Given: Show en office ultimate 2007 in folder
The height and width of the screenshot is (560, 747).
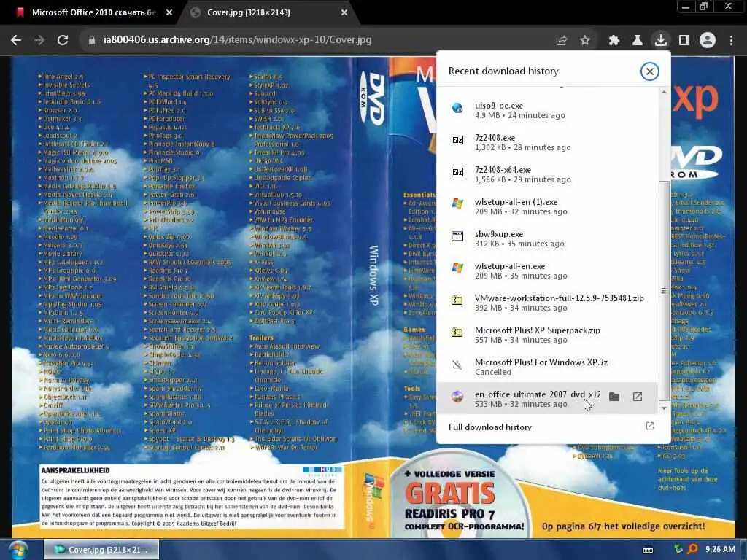Looking at the screenshot, I should pyautogui.click(x=614, y=397).
